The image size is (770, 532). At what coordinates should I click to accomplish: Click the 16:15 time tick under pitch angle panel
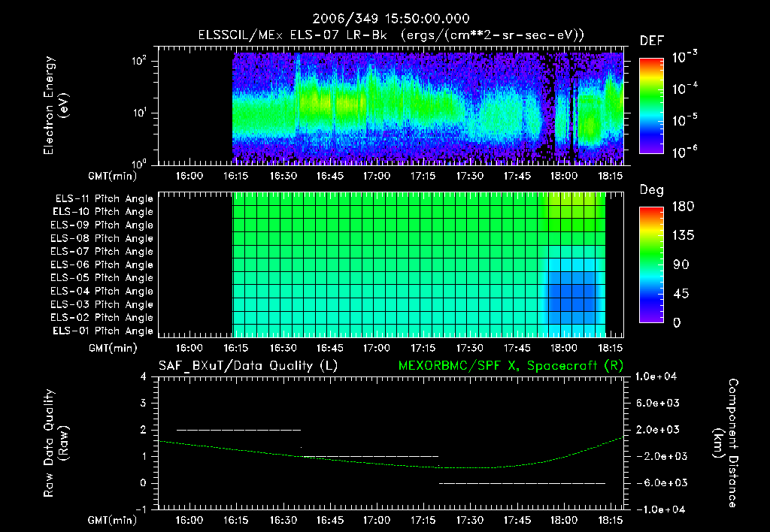(x=235, y=348)
